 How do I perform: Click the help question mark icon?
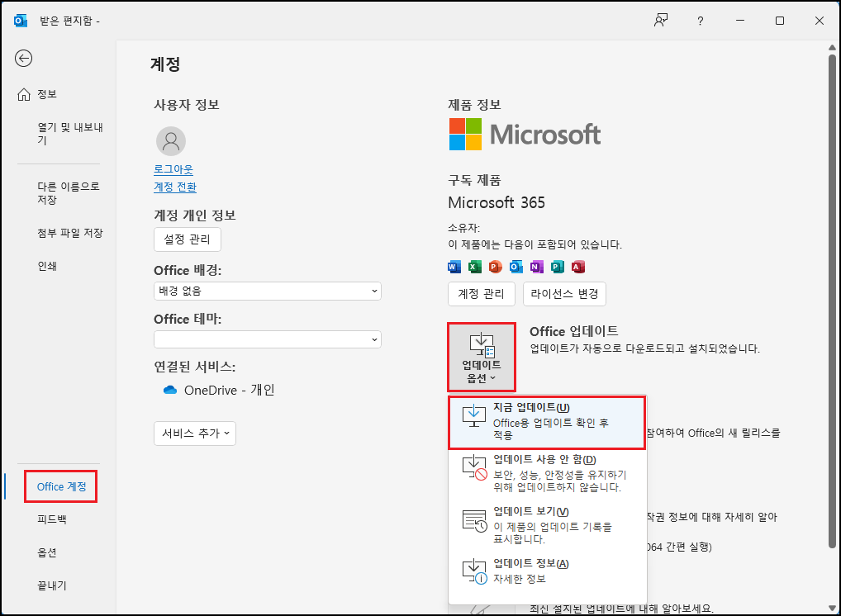pos(700,21)
